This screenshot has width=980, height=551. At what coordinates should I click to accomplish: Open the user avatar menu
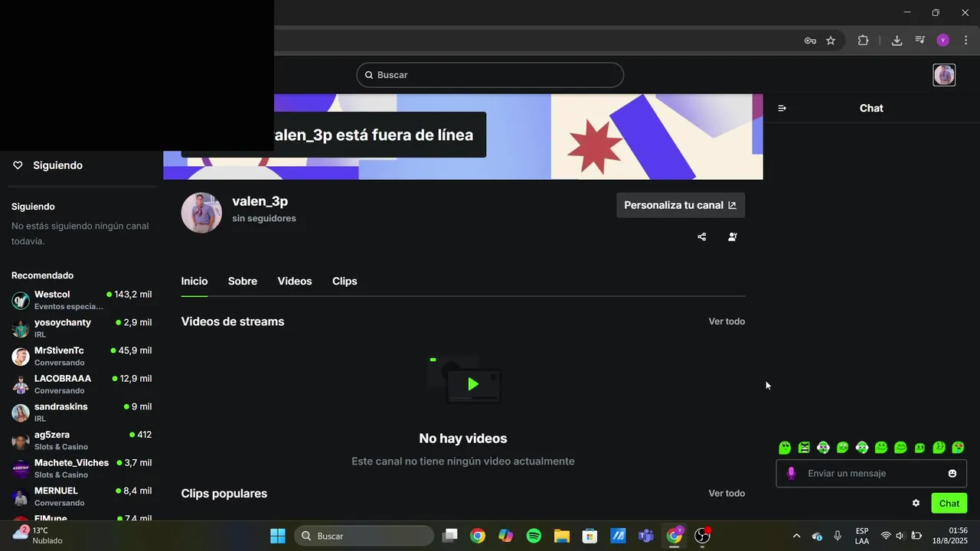pyautogui.click(x=944, y=75)
